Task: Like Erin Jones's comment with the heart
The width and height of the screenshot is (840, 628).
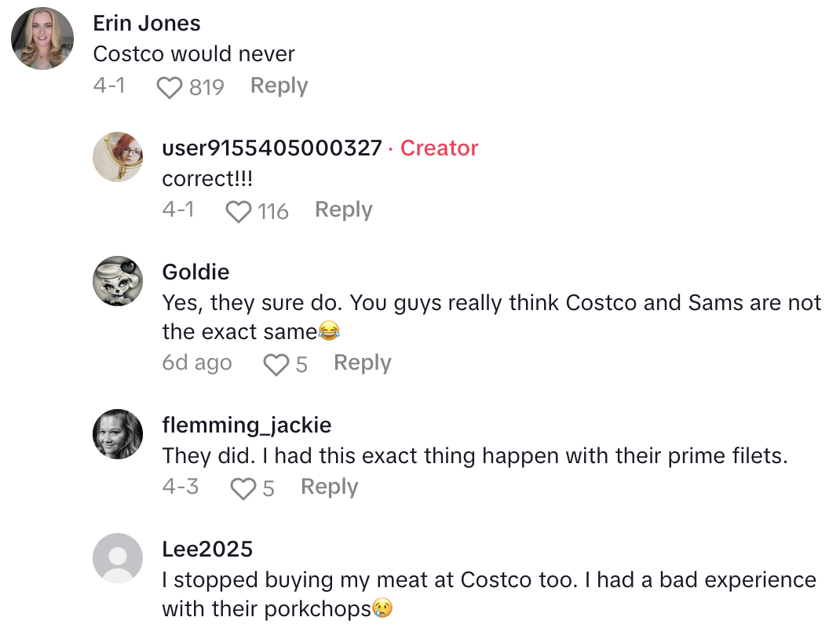Action: click(169, 87)
